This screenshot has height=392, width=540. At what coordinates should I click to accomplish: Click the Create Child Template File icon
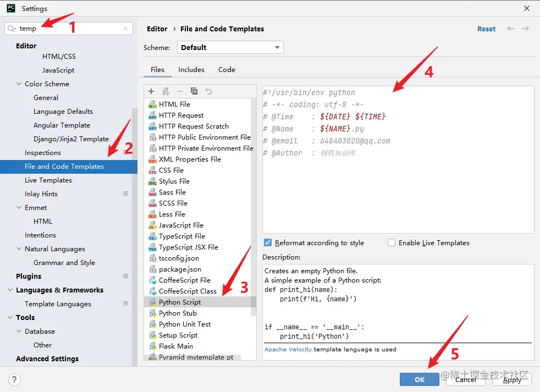(x=166, y=91)
